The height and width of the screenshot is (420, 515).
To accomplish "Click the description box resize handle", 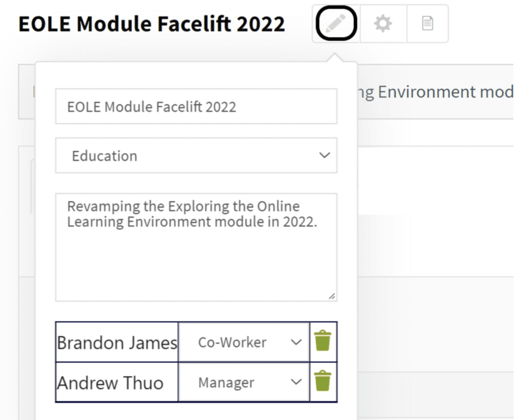I will coord(332,296).
